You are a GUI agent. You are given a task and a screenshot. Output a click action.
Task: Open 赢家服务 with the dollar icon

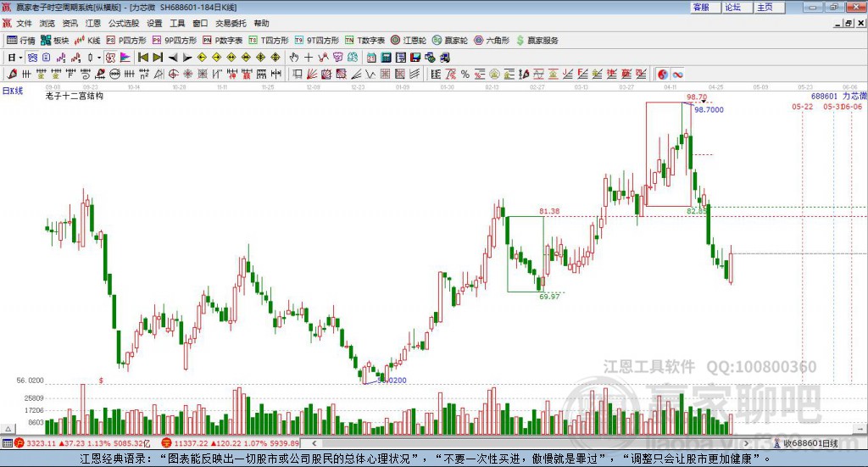[x=537, y=41]
